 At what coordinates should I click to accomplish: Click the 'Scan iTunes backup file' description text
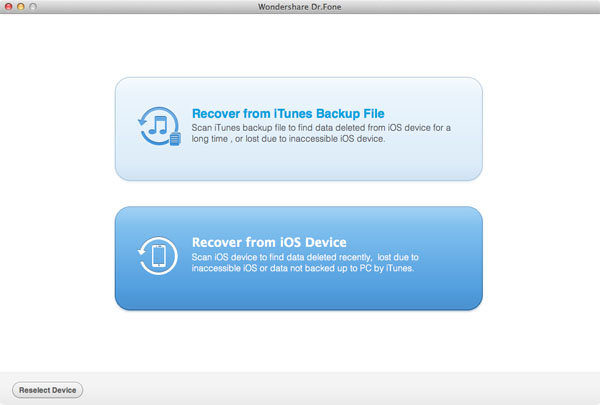point(321,133)
